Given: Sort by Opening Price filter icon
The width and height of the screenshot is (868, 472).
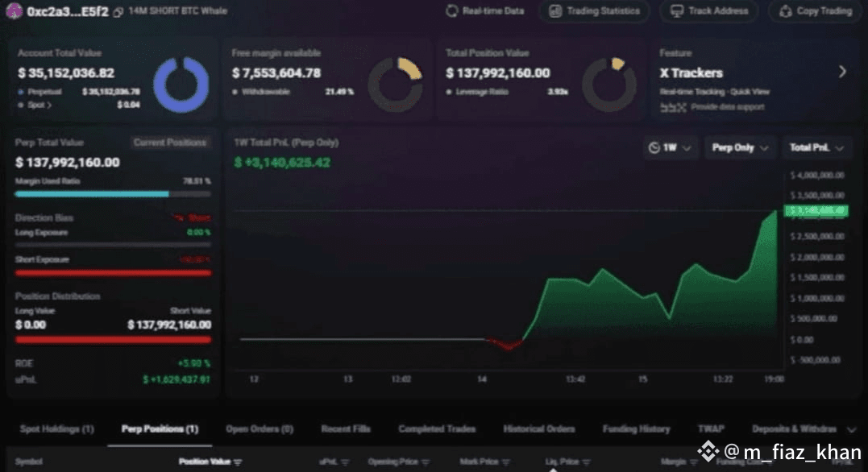Looking at the screenshot, I should pyautogui.click(x=426, y=462).
